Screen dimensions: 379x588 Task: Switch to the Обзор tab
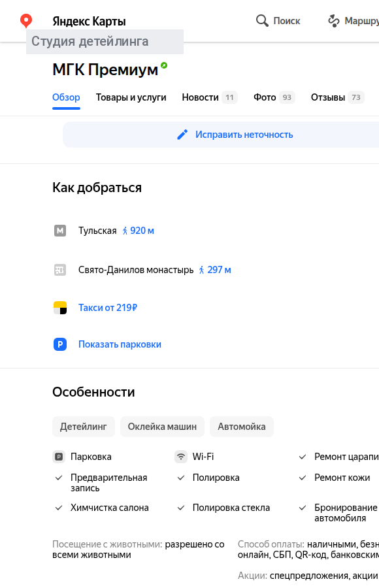pos(66,97)
